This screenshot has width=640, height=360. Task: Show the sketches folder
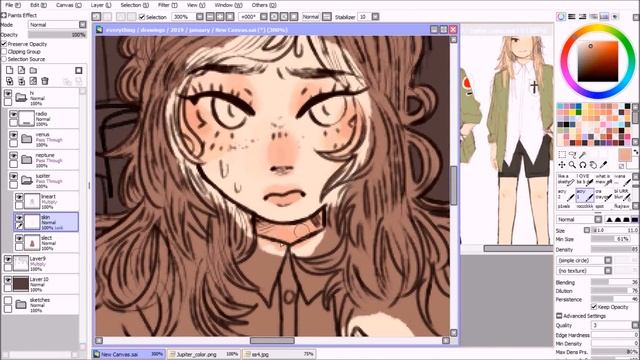(8, 301)
